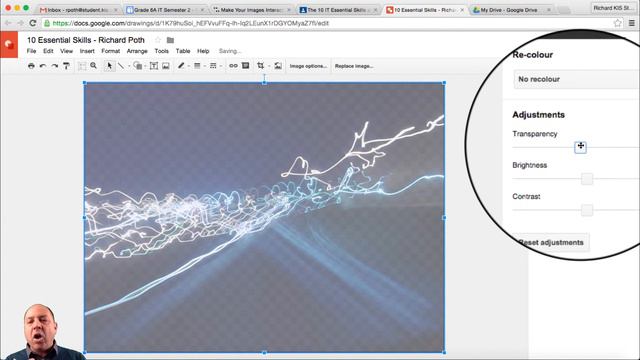Open the Line colour pencil icon

[181, 66]
